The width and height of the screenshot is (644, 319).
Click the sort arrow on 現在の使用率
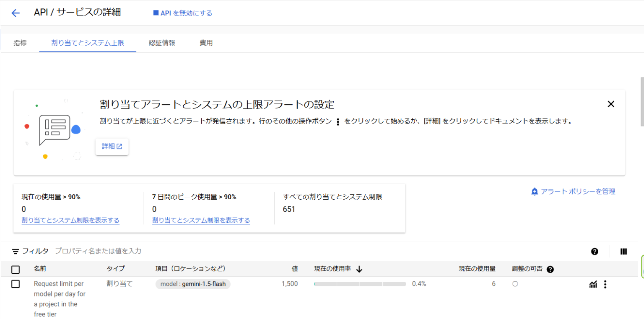359,269
